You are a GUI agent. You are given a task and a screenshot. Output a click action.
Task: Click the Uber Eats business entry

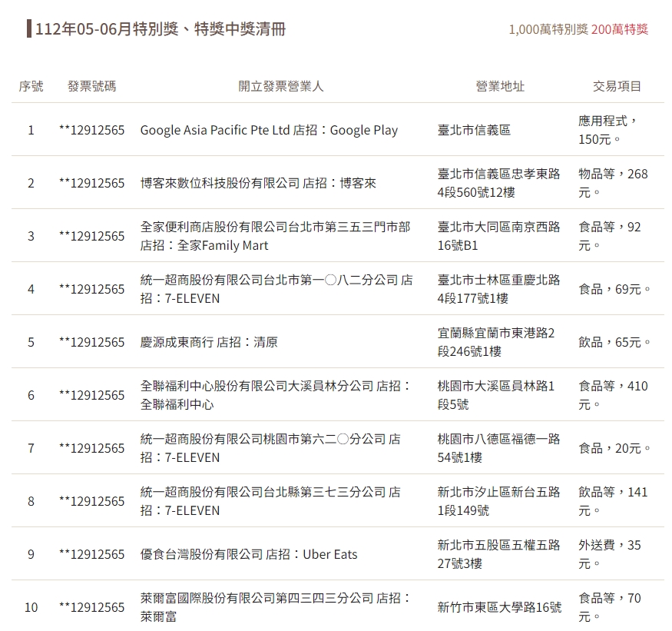pyautogui.click(x=249, y=554)
